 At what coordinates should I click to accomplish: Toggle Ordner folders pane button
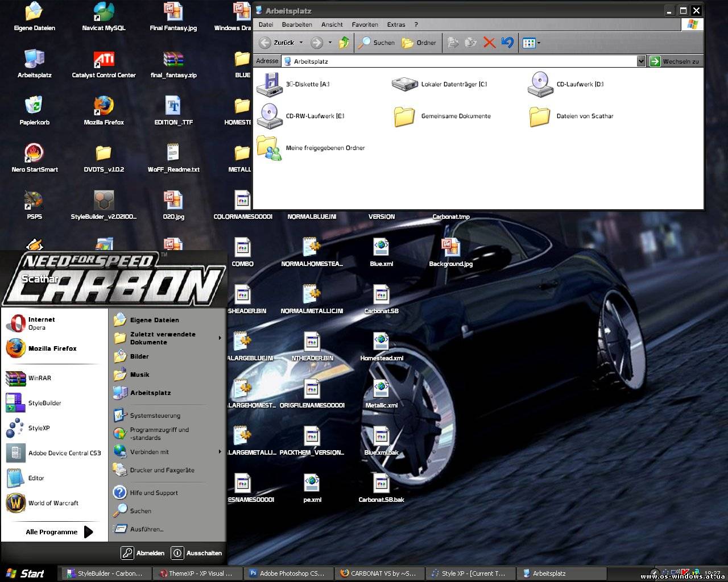click(419, 43)
